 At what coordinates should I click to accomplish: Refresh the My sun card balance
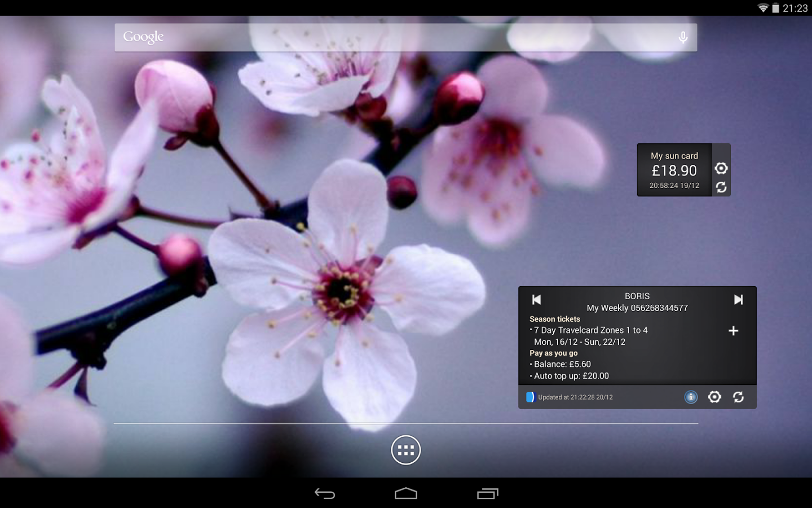(721, 187)
